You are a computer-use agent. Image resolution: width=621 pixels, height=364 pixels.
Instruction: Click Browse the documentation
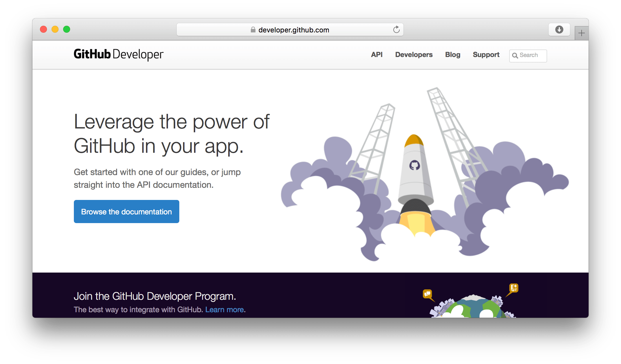pyautogui.click(x=126, y=212)
